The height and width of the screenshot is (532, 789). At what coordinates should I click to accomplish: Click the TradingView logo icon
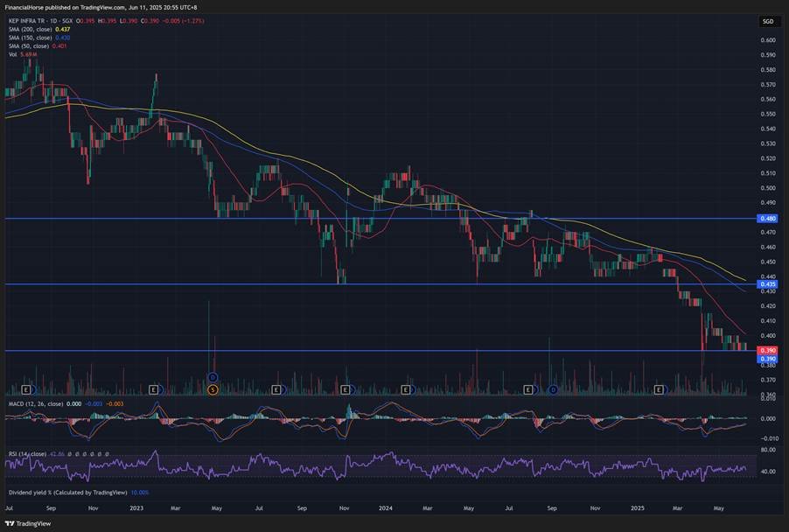(x=10, y=523)
